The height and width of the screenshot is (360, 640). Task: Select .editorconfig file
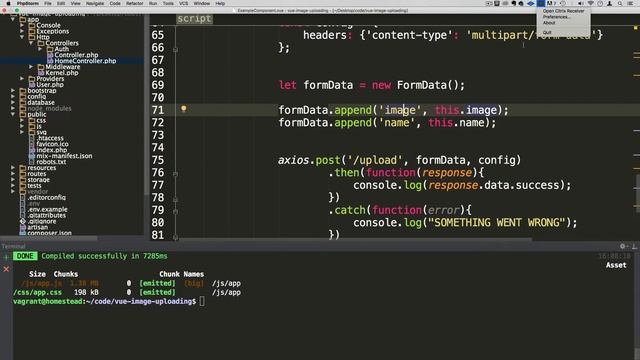click(x=47, y=198)
